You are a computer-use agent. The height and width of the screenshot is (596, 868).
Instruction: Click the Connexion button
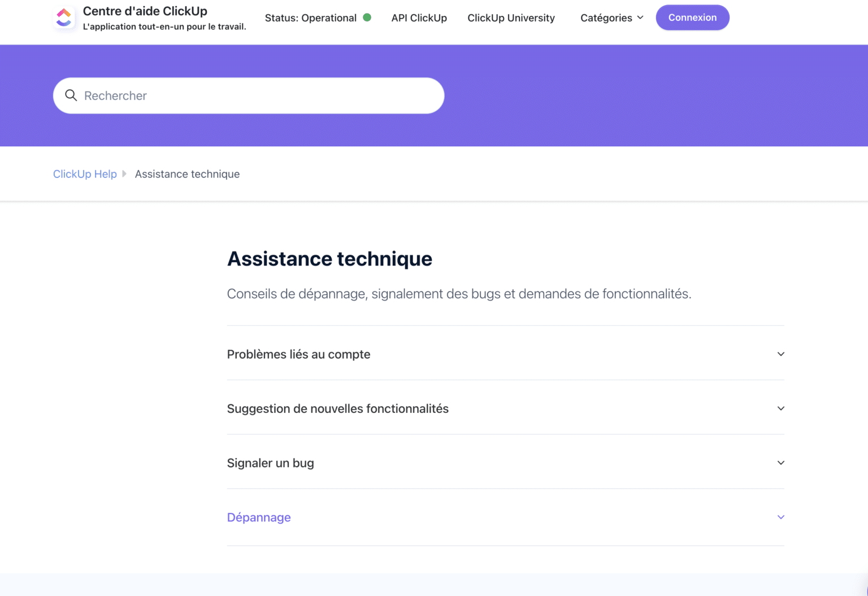(692, 18)
